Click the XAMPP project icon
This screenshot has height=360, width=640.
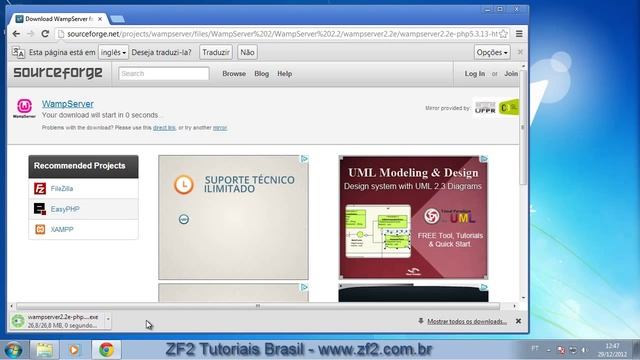point(40,229)
